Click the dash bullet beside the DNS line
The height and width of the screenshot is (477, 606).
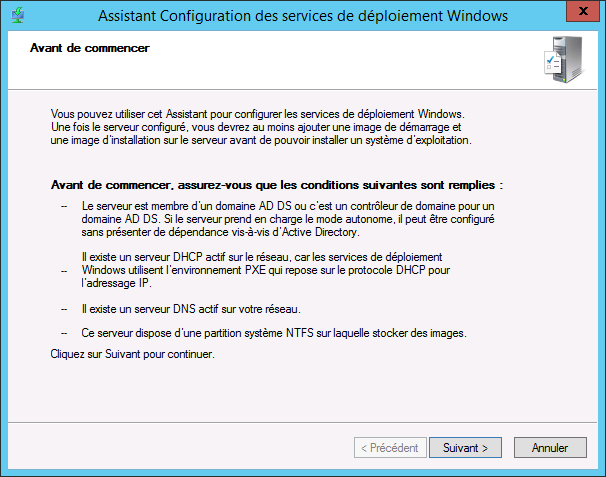click(66, 308)
